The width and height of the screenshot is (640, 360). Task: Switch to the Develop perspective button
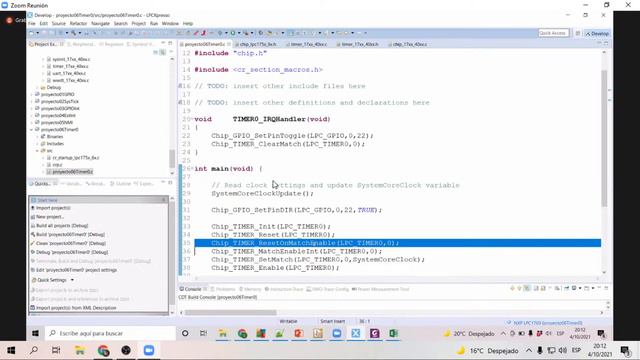(x=597, y=33)
